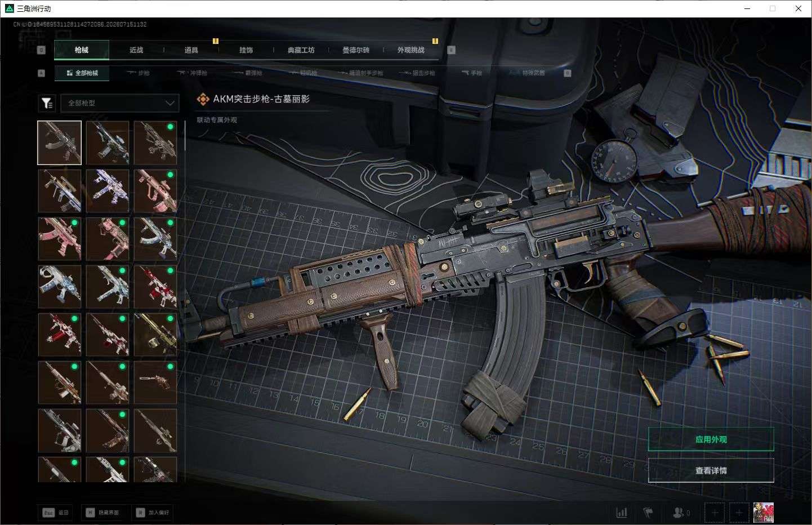Click the E key next-category icon
Viewport: 812px width, 525px height.
pos(451,50)
